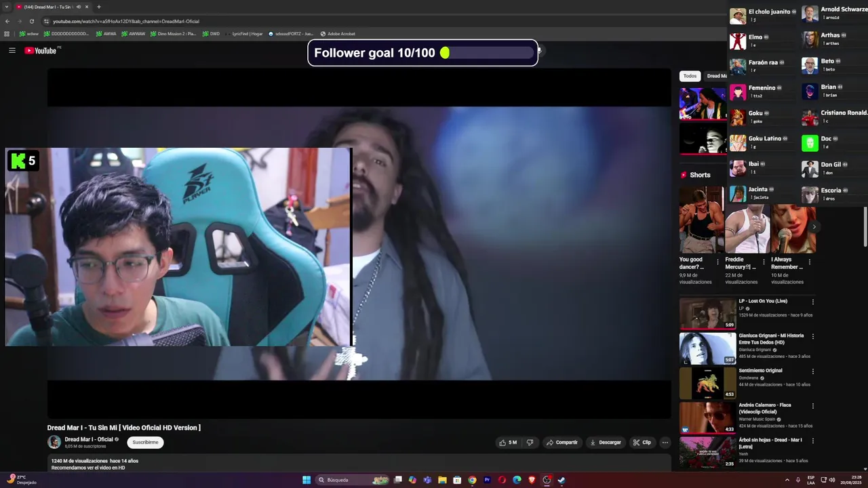Click the Descargar download button
This screenshot has width=868, height=488.
point(606,443)
